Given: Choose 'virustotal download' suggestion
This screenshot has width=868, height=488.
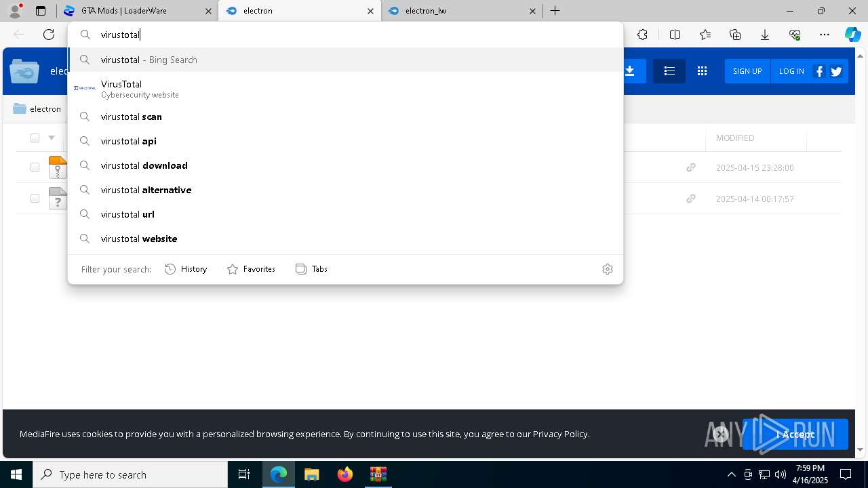Looking at the screenshot, I should coord(346,165).
